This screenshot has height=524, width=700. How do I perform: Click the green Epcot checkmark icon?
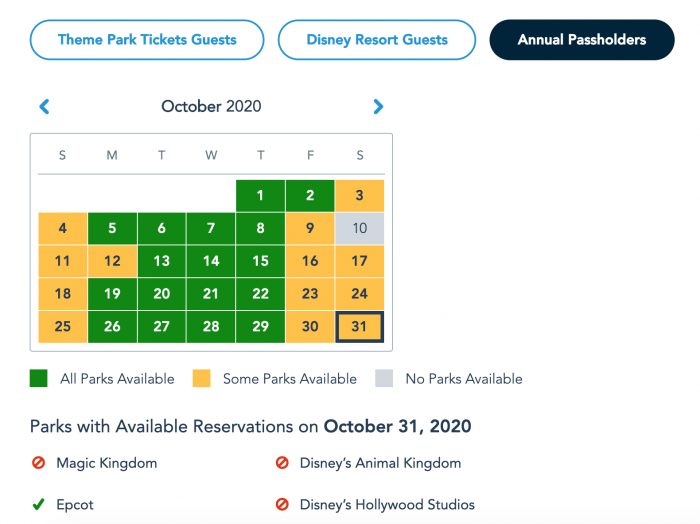pos(38,504)
